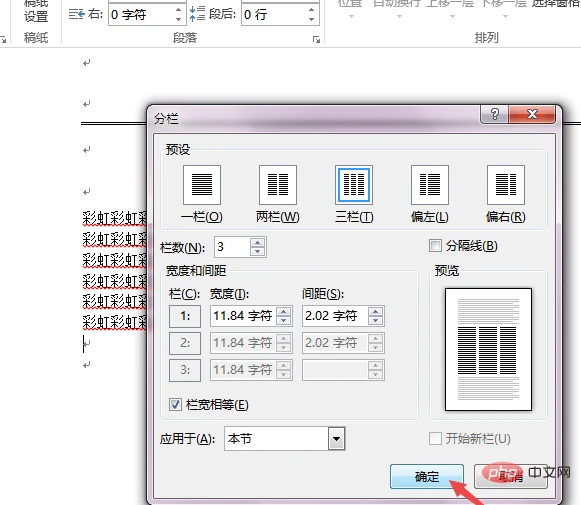Select the 两栏 two-column preset icon
The height and width of the screenshot is (505, 581).
point(278,185)
